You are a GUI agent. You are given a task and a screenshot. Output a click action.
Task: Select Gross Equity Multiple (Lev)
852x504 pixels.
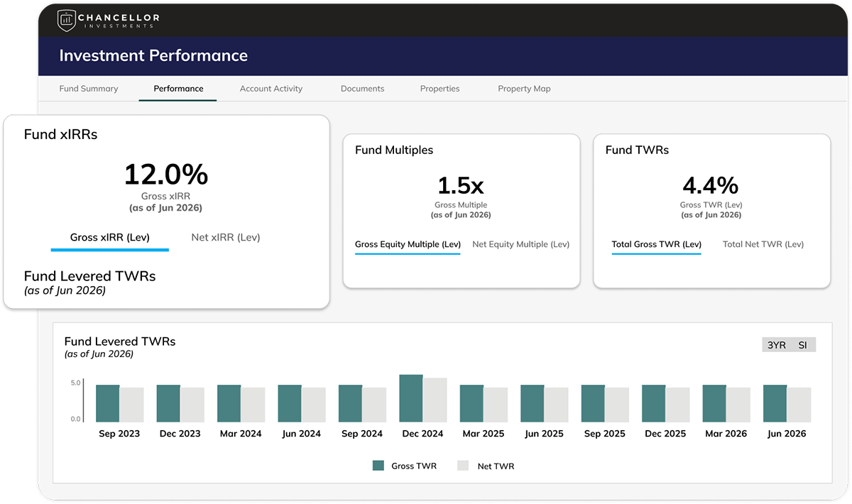point(408,244)
